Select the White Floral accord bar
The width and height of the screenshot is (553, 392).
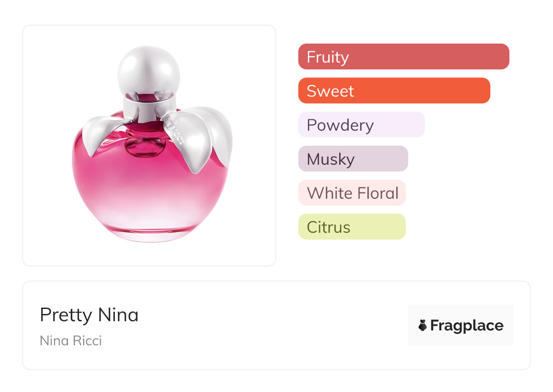click(351, 193)
